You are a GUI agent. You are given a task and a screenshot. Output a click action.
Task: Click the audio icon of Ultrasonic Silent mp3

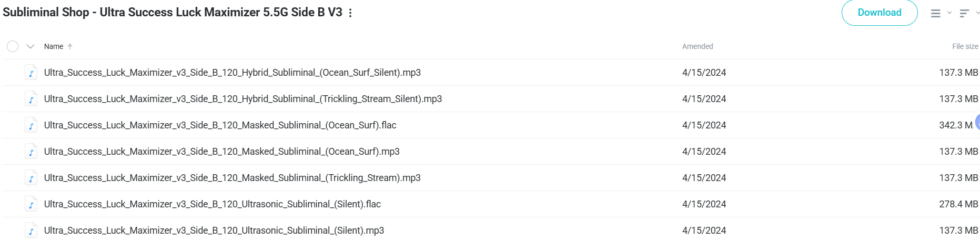coord(31,231)
